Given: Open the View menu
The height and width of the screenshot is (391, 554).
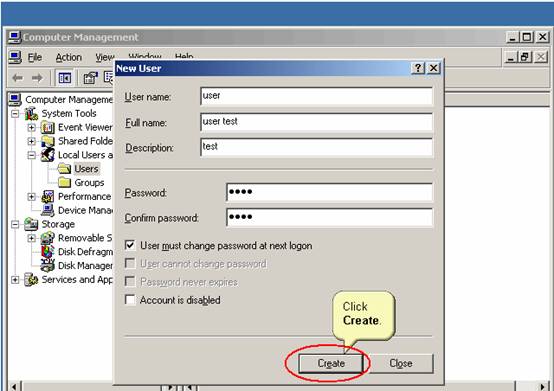Looking at the screenshot, I should pyautogui.click(x=105, y=57).
